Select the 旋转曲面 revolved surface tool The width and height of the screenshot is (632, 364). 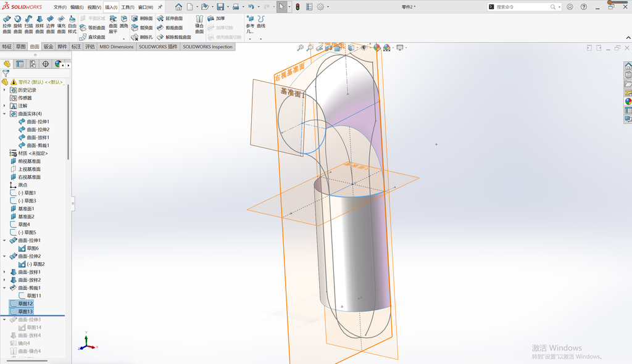pos(18,25)
